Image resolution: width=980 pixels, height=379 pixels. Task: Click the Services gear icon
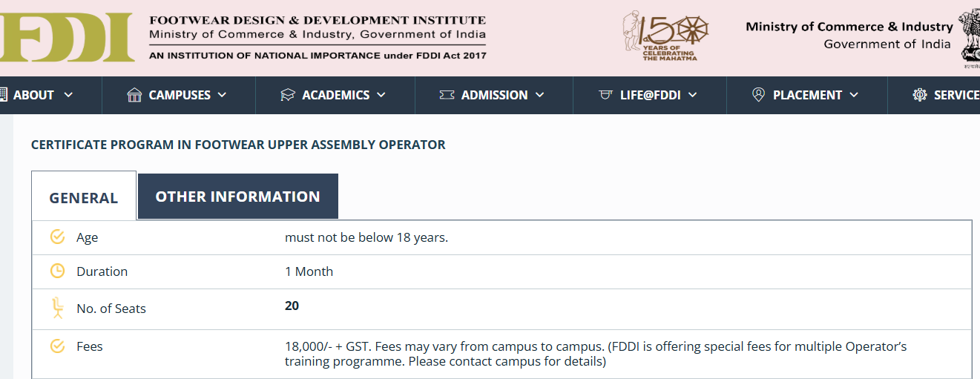click(920, 95)
